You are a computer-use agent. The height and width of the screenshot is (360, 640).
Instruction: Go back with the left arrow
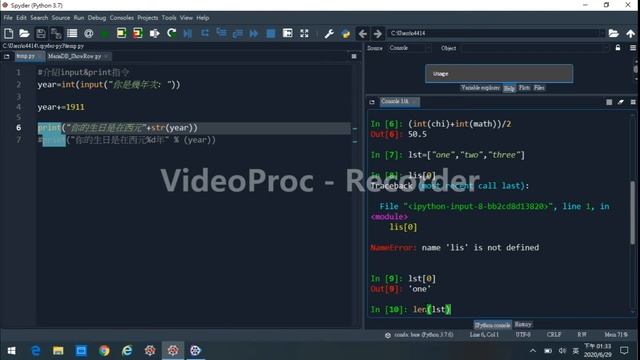(x=362, y=33)
